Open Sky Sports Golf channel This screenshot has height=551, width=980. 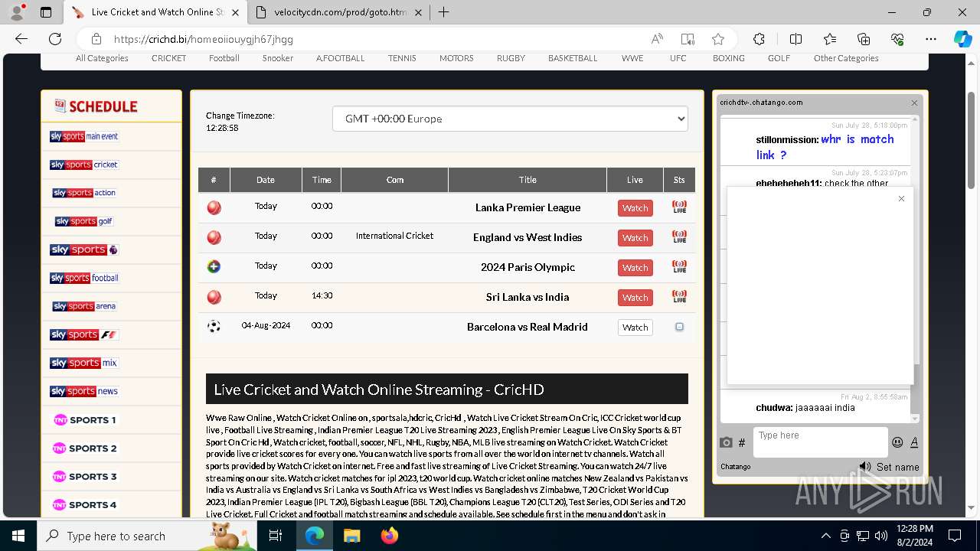(84, 221)
